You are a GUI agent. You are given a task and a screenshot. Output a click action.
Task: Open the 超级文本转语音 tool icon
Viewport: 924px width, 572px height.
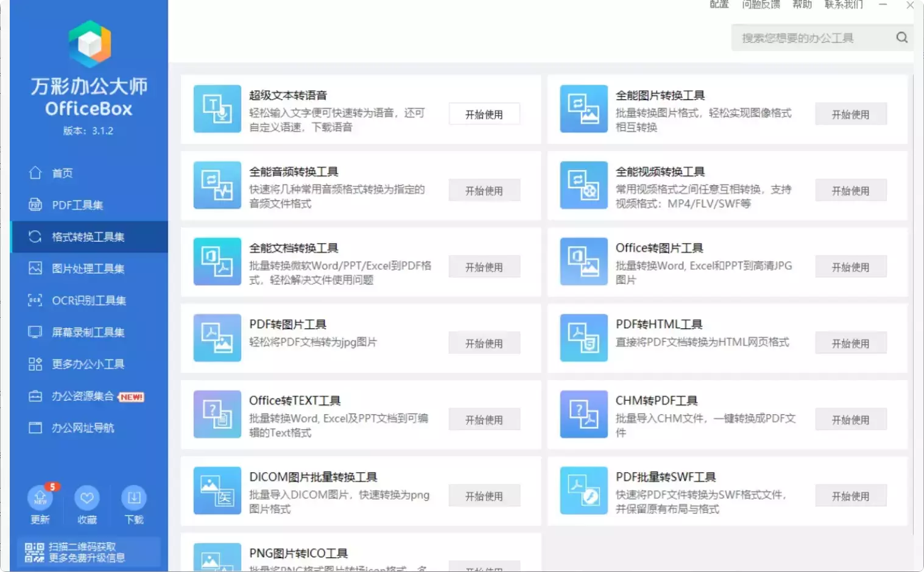pos(217,110)
